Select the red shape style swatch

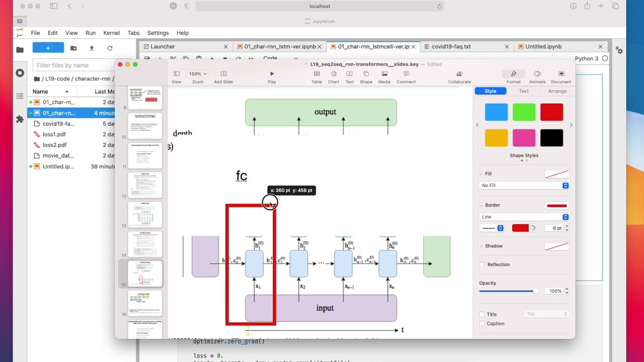[x=551, y=112]
